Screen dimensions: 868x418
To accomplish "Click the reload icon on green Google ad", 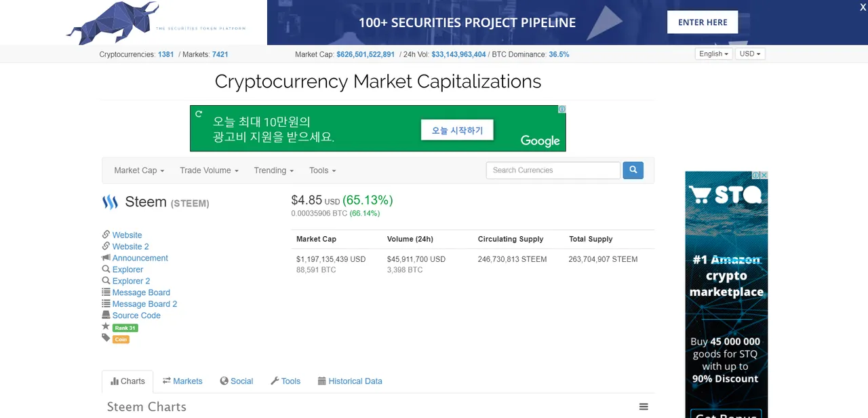I will [x=199, y=113].
